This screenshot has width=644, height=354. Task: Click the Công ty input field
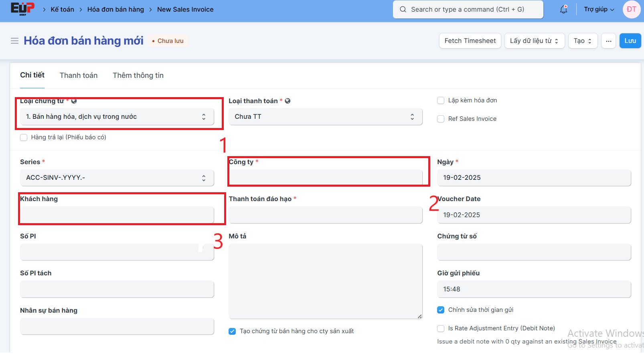click(x=325, y=178)
